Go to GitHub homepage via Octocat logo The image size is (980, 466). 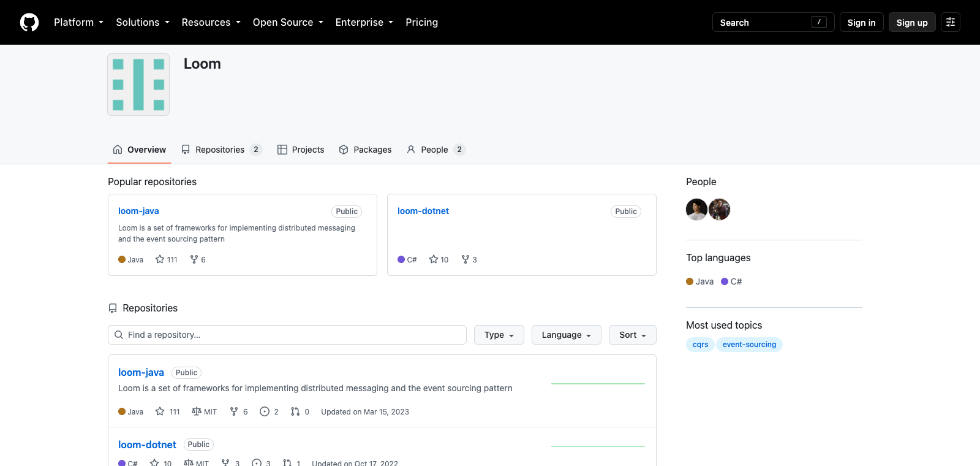tap(29, 23)
